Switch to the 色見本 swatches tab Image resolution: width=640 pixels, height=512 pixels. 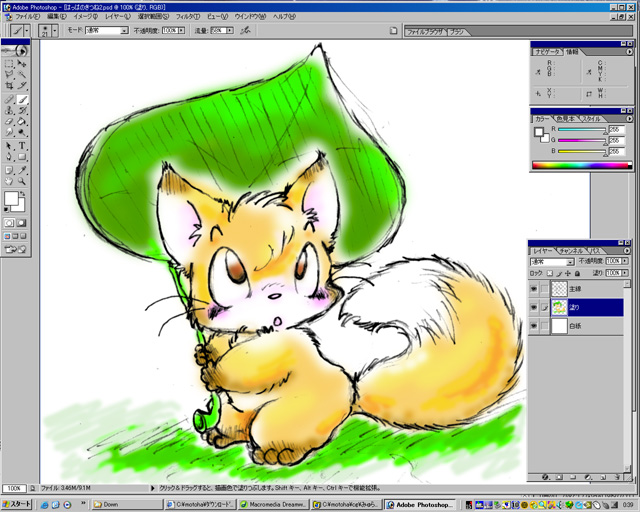[565, 119]
